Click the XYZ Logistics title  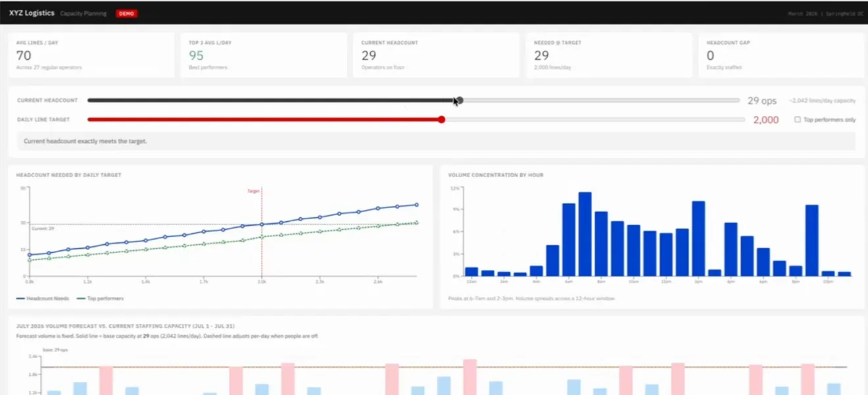point(32,13)
